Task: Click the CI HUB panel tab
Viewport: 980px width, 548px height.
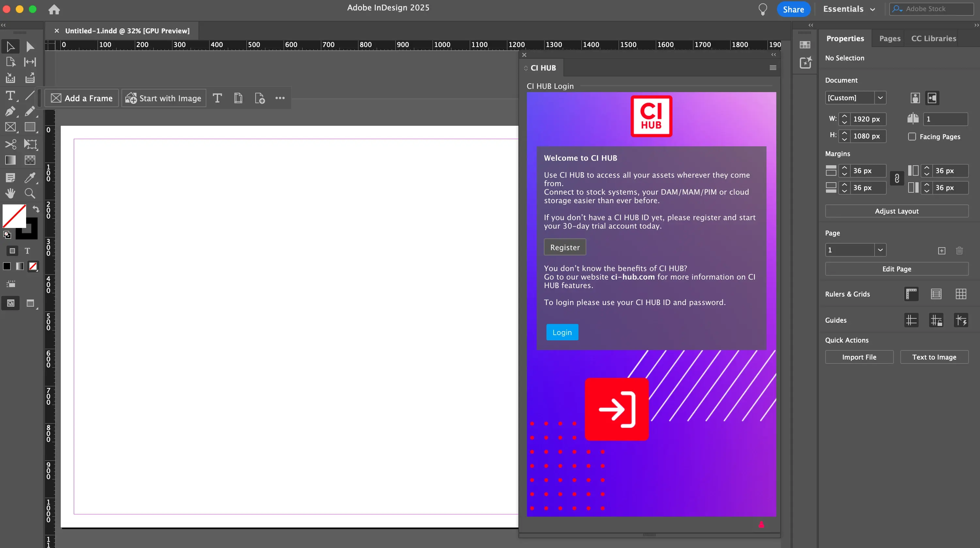Action: pos(543,68)
